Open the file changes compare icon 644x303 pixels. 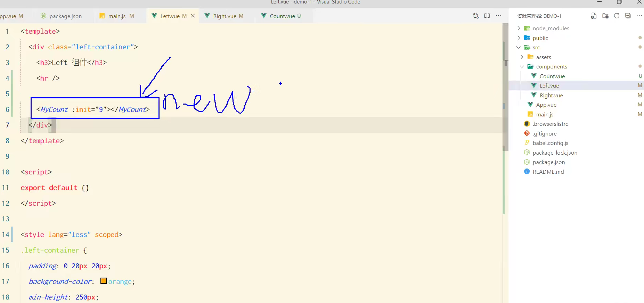click(475, 16)
